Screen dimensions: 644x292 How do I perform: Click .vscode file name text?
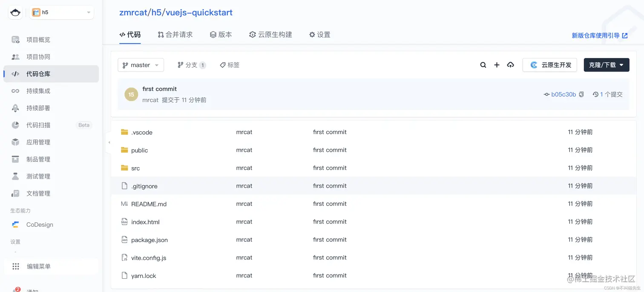142,133
